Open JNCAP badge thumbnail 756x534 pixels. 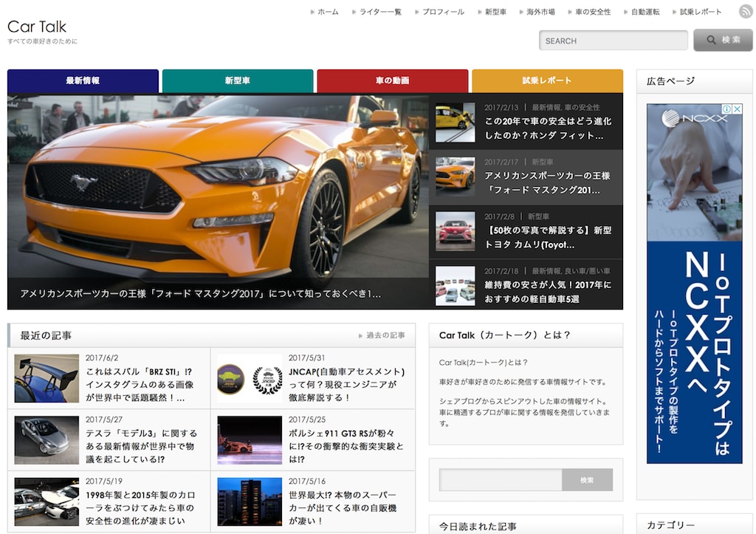250,379
